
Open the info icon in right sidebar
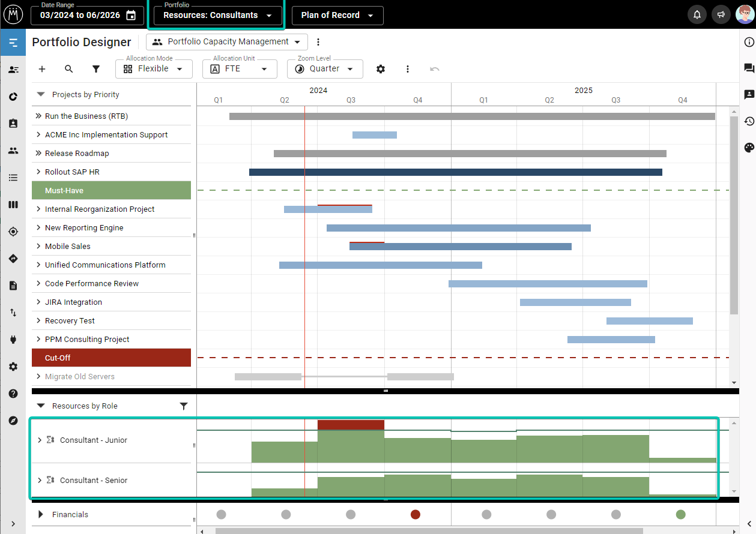pyautogui.click(x=749, y=42)
